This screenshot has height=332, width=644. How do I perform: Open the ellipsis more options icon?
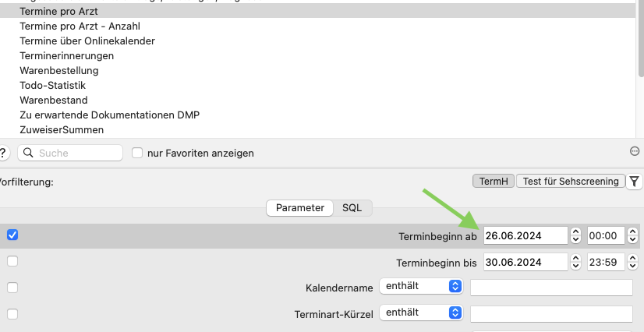tap(635, 151)
